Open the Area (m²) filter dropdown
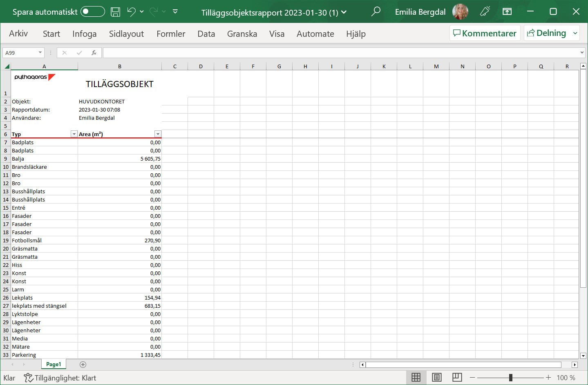 (158, 134)
